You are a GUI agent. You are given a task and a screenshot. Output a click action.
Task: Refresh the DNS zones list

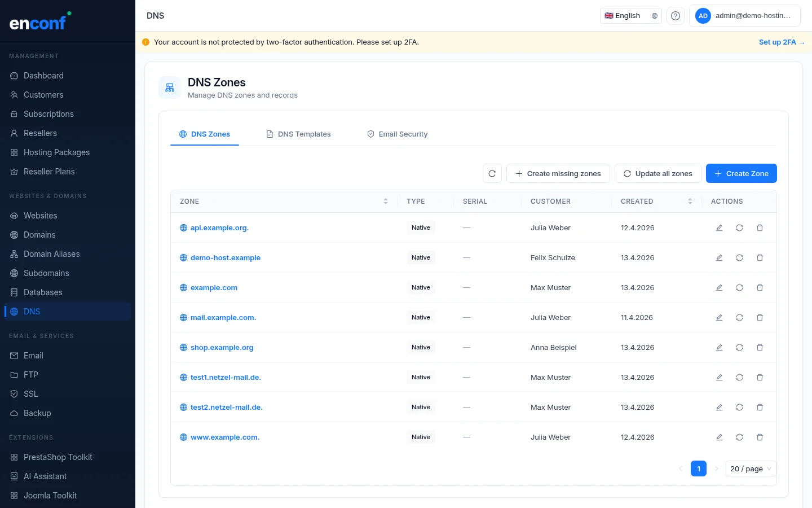(492, 173)
